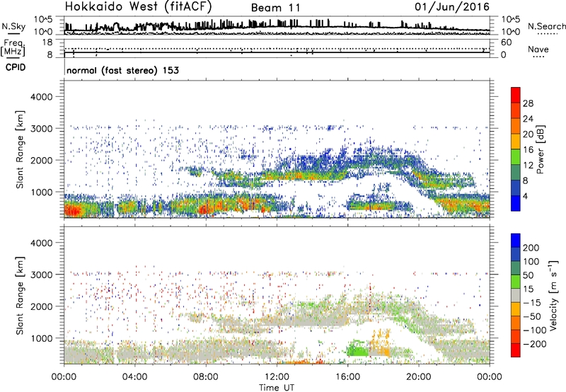Click the gray segment of Velocity color bar
566x392 pixels.
[x=516, y=295]
